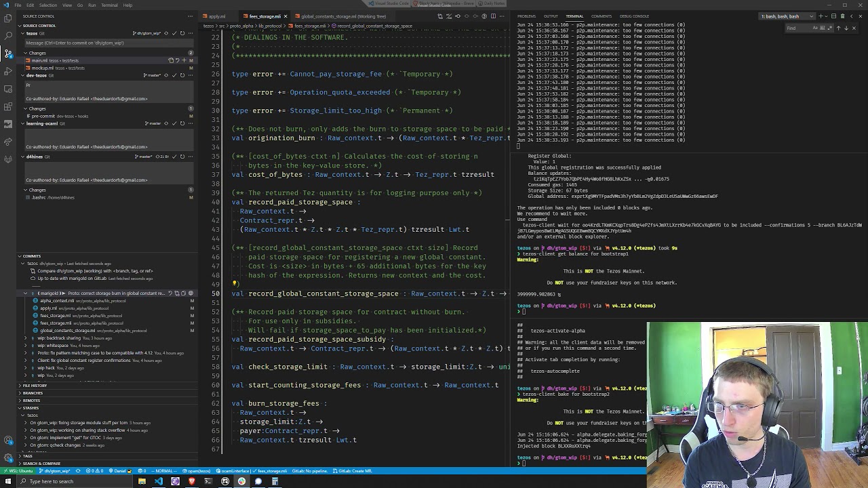
Task: Open the Selection menu
Action: [48, 5]
